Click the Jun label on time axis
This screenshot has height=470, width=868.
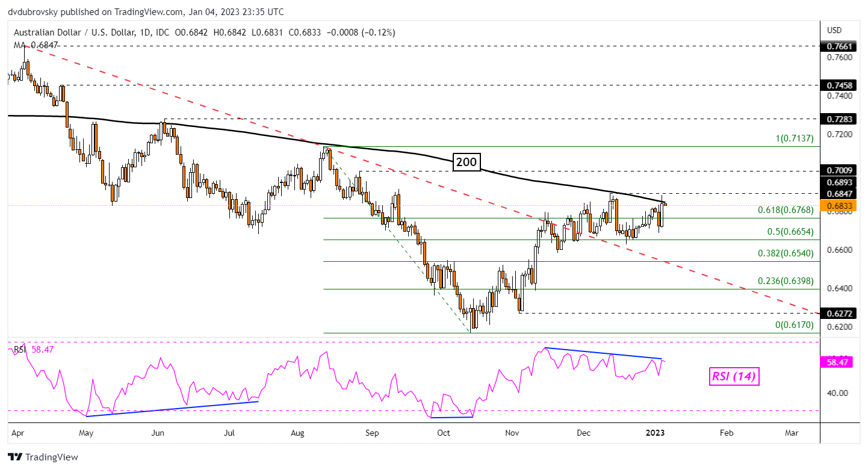click(x=159, y=433)
